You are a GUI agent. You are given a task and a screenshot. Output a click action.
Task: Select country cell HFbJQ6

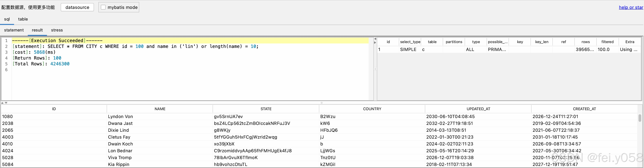coord(372,130)
